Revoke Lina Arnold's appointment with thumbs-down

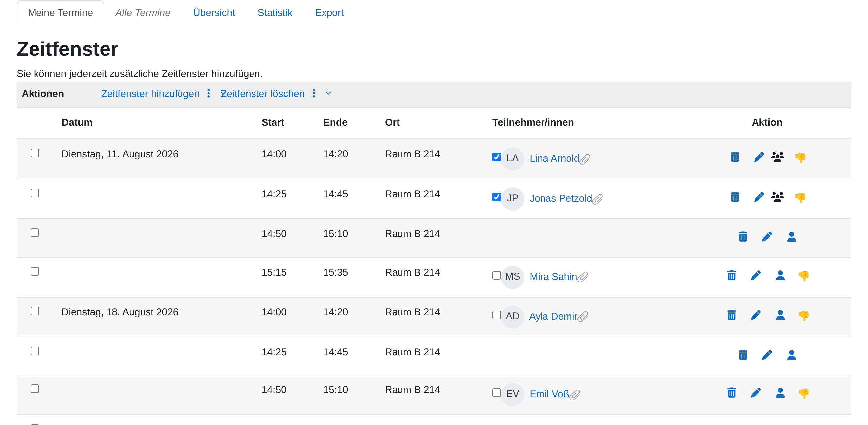[800, 157]
